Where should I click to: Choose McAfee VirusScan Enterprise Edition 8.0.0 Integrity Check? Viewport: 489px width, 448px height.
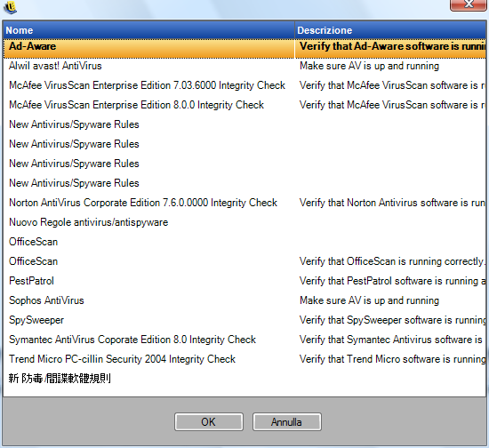click(x=136, y=105)
